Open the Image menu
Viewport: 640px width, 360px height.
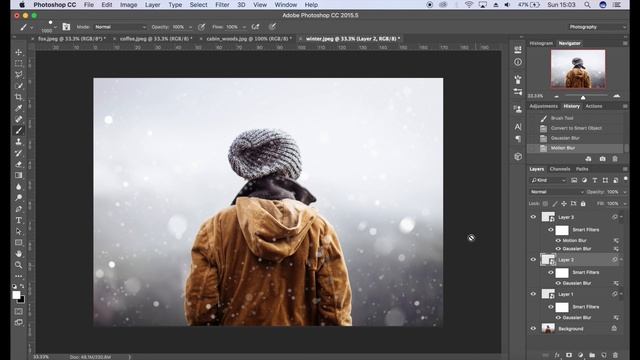[x=129, y=5]
